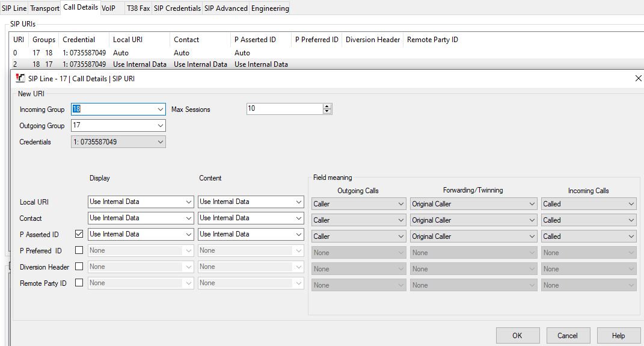The width and height of the screenshot is (644, 346).
Task: Confirm with the OK button
Action: coord(518,336)
